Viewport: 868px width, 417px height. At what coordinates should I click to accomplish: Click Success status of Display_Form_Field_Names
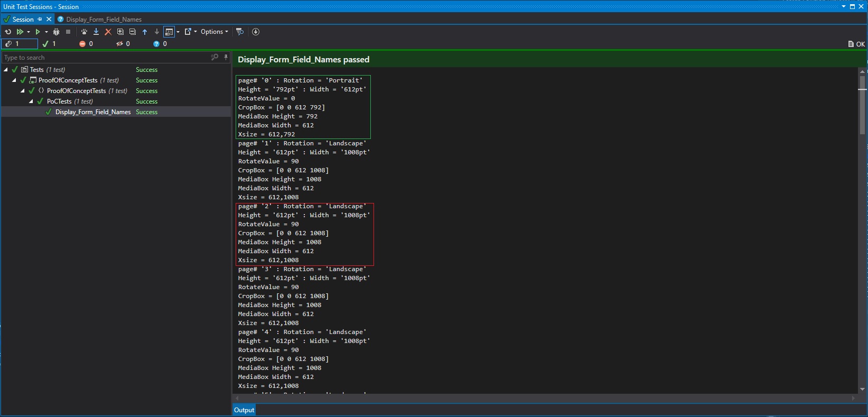pyautogui.click(x=146, y=112)
